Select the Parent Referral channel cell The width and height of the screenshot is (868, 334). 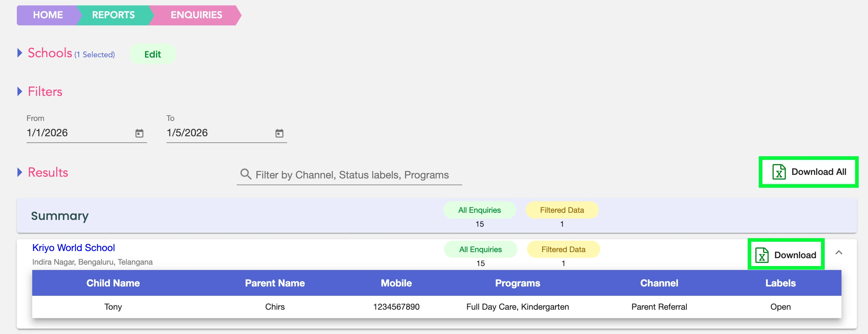659,307
